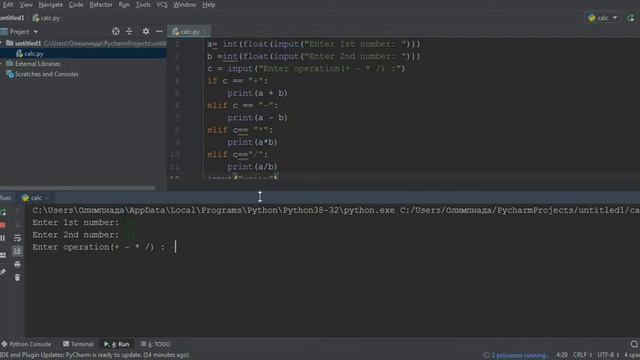Image resolution: width=640 pixels, height=360 pixels.
Task: Click code line 'print(a*b)'
Action: click(252, 142)
